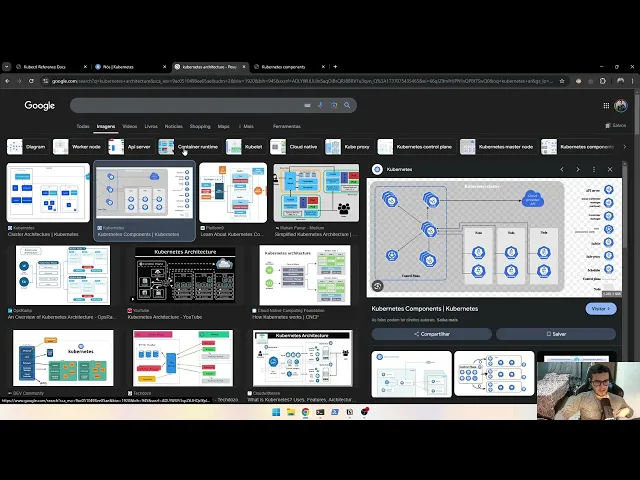Open Salvos saved items link
The width and height of the screenshot is (640, 480).
coord(616,125)
